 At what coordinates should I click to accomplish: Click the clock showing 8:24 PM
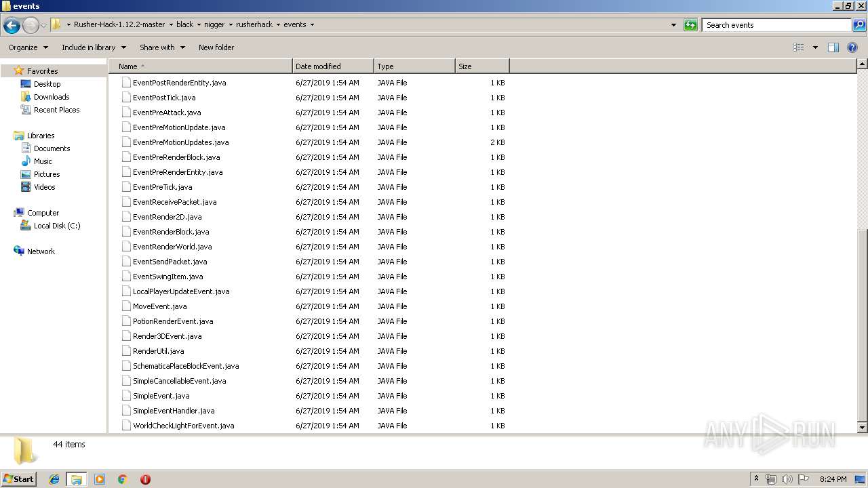833,479
